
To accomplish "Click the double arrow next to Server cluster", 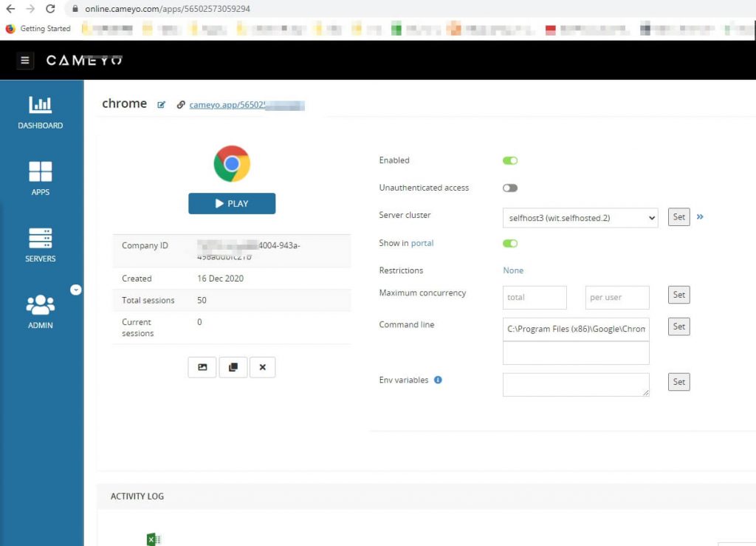I will click(700, 217).
